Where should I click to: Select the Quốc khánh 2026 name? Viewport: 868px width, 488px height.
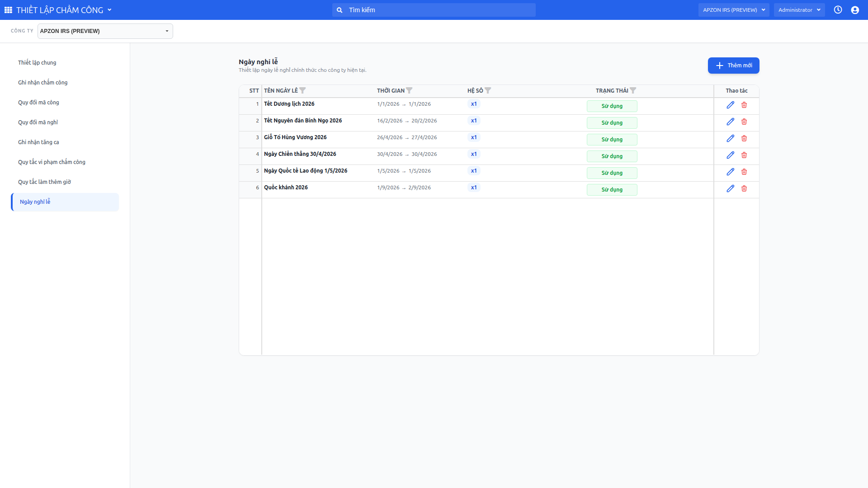click(x=286, y=188)
